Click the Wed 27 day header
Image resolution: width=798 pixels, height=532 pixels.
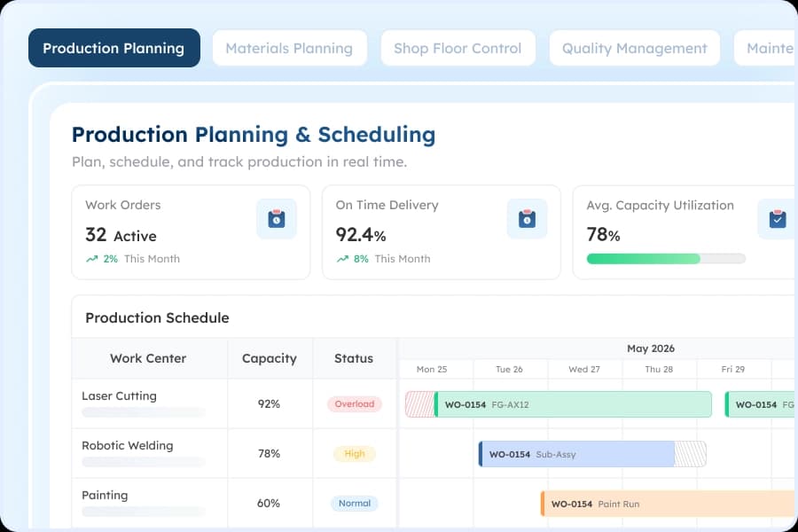tap(584, 369)
